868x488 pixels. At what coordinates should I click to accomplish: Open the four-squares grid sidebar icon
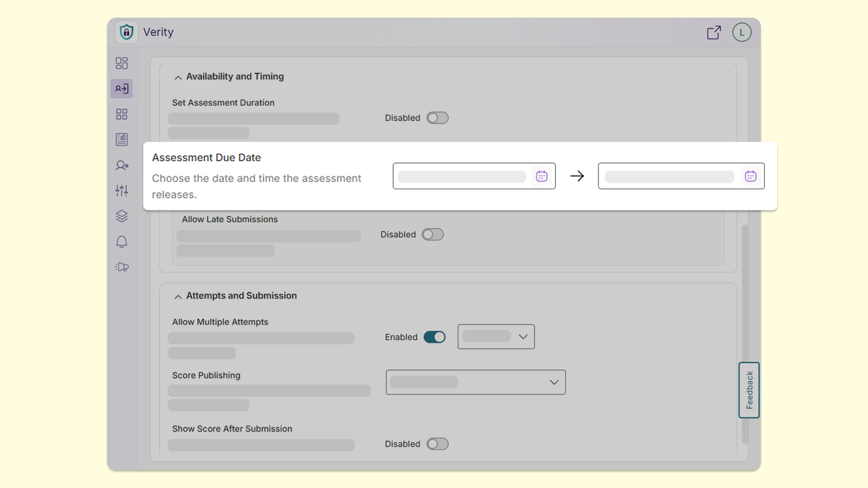pyautogui.click(x=122, y=114)
